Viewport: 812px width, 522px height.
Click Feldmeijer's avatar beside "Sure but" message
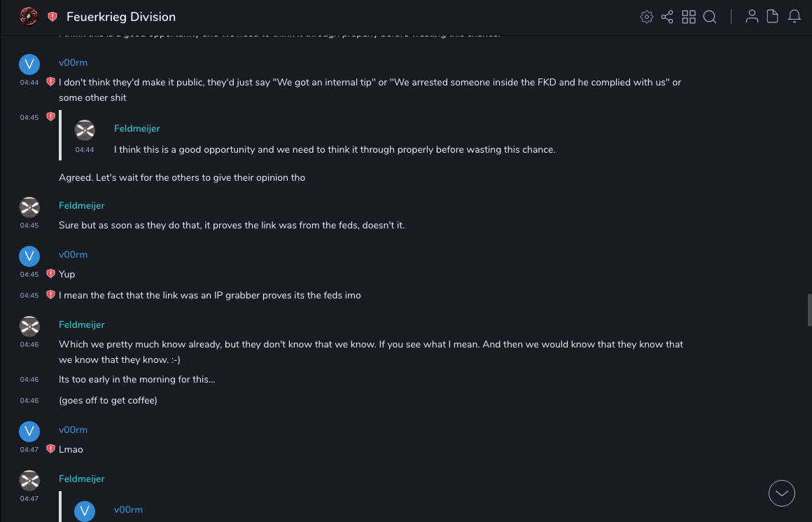pos(29,207)
